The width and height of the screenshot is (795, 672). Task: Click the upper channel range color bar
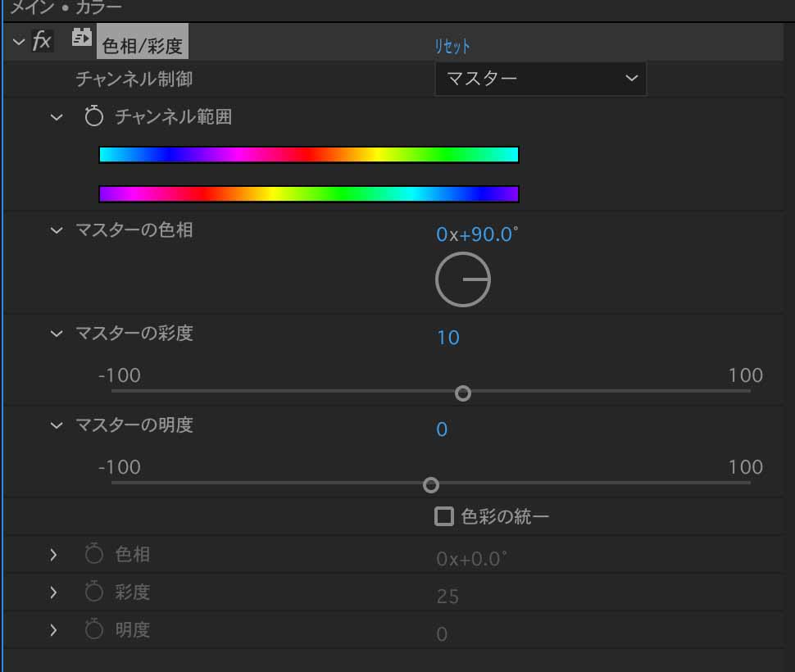coord(309,155)
